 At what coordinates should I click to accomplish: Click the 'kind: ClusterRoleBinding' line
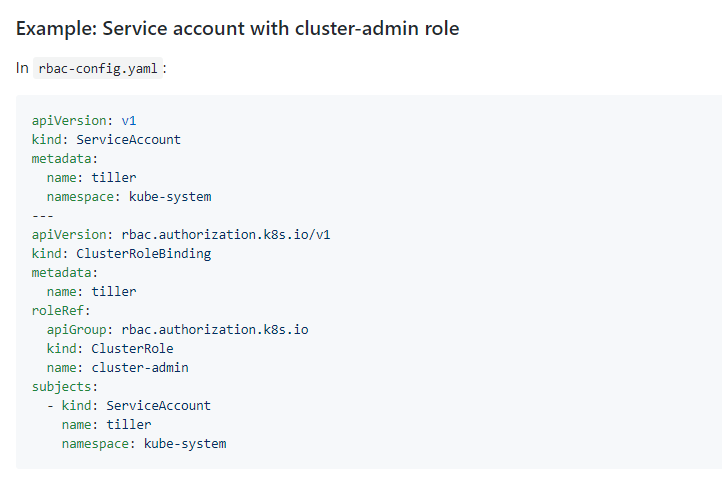coord(121,253)
